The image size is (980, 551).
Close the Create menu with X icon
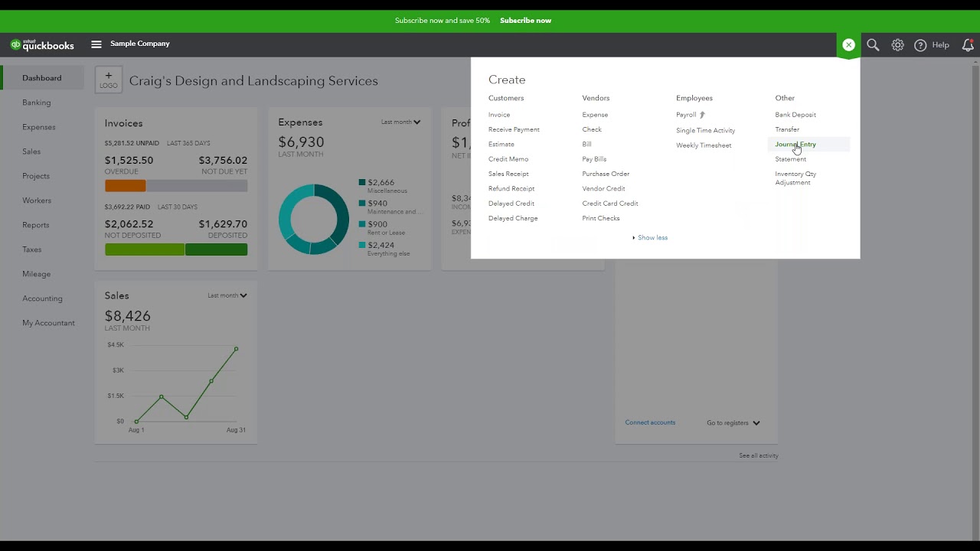click(x=848, y=45)
